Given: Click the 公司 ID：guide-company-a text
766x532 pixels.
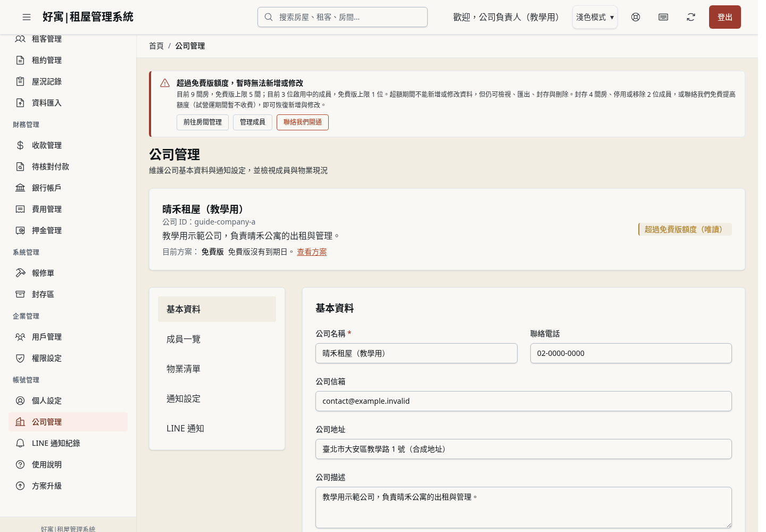Looking at the screenshot, I should click(209, 222).
